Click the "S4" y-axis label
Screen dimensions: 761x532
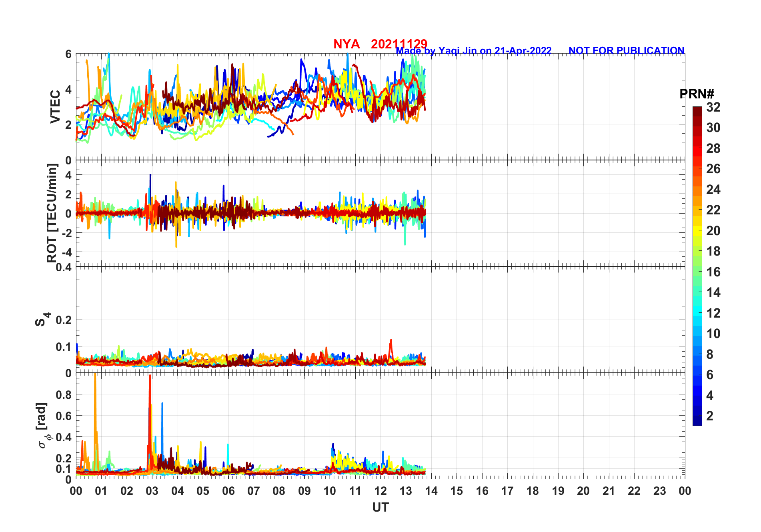coord(42,319)
